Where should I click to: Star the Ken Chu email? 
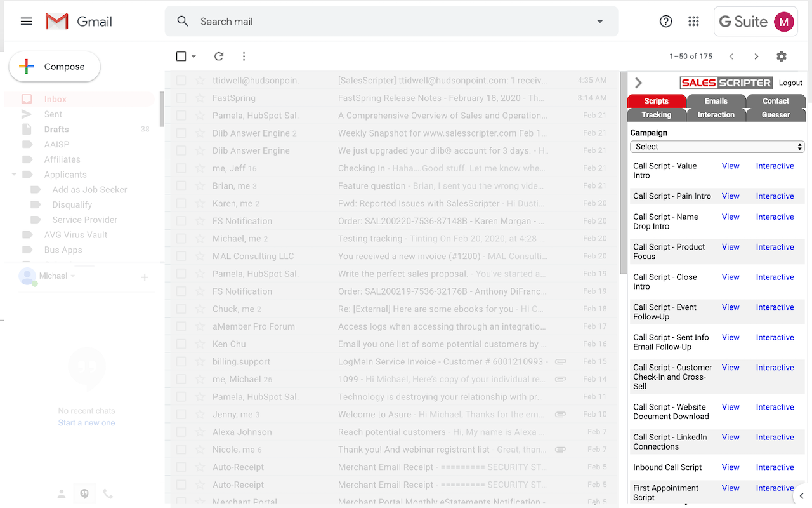pyautogui.click(x=200, y=344)
